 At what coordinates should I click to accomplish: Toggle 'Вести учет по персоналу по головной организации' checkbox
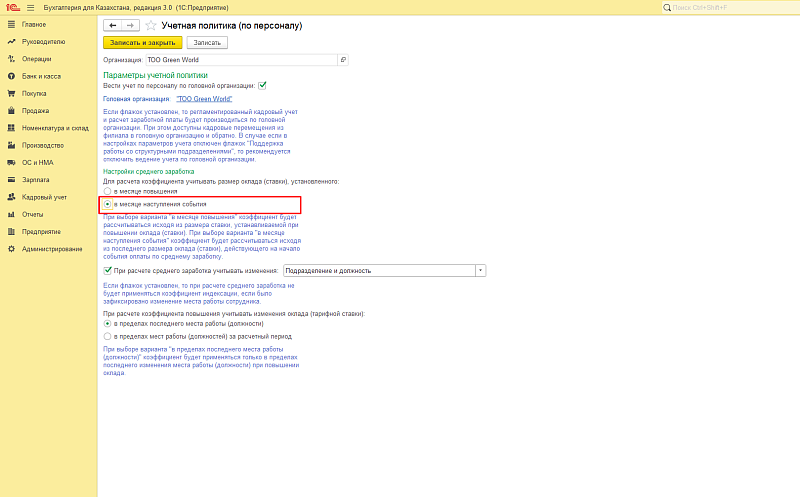pos(262,86)
